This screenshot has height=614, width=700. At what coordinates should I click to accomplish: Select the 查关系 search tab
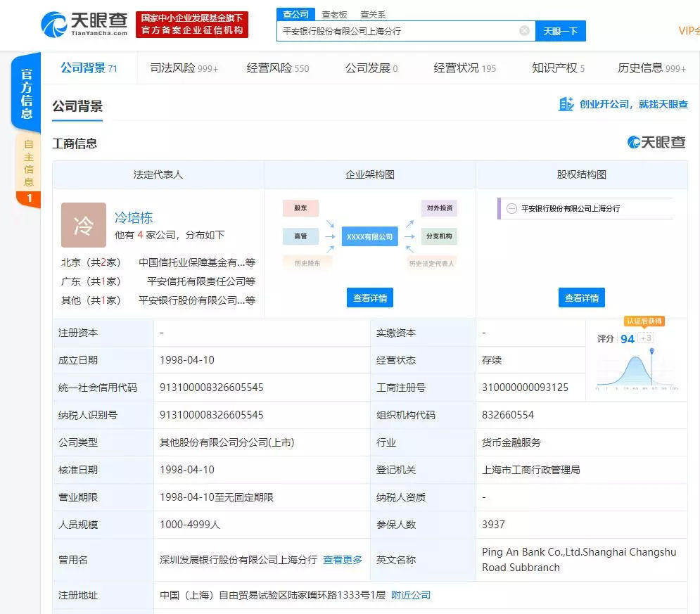tap(373, 14)
